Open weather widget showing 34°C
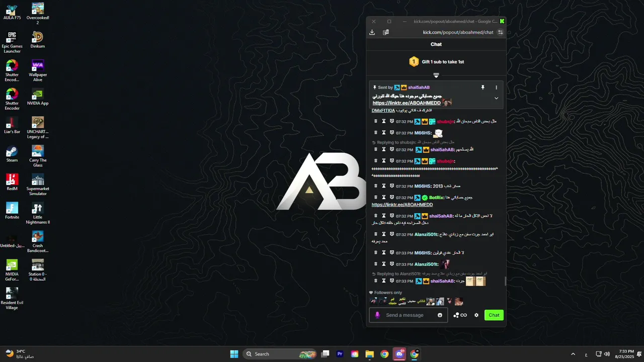 pyautogui.click(x=20, y=354)
